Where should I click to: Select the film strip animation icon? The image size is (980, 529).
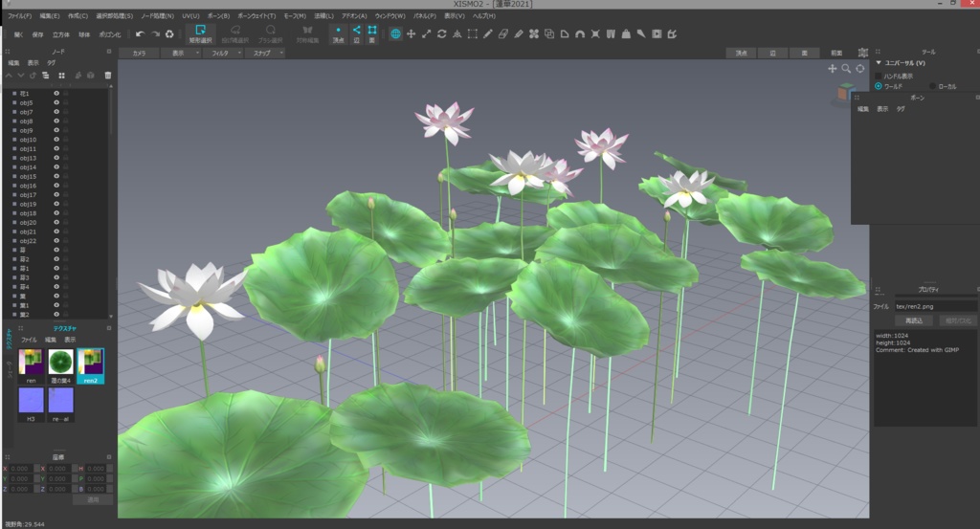click(657, 33)
